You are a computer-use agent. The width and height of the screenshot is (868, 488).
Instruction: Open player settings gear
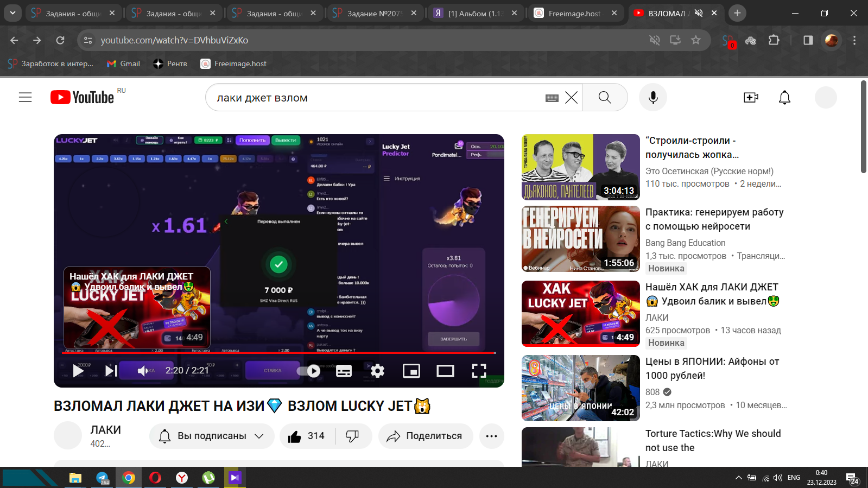(377, 371)
